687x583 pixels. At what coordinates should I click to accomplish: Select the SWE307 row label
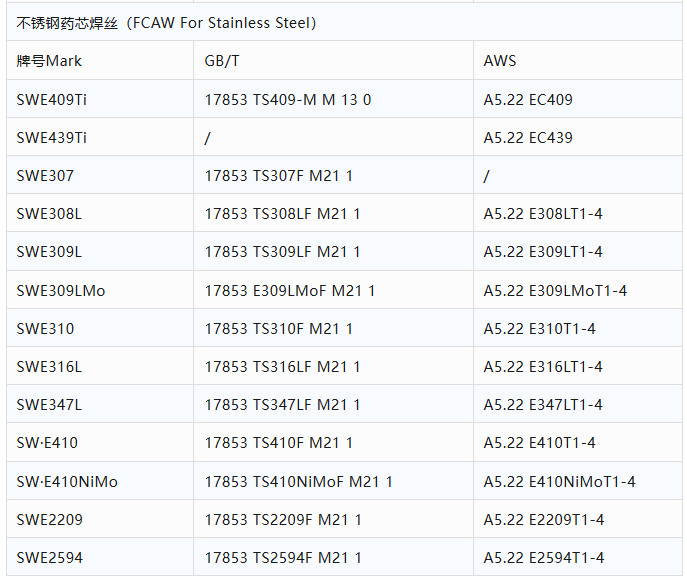[46, 176]
